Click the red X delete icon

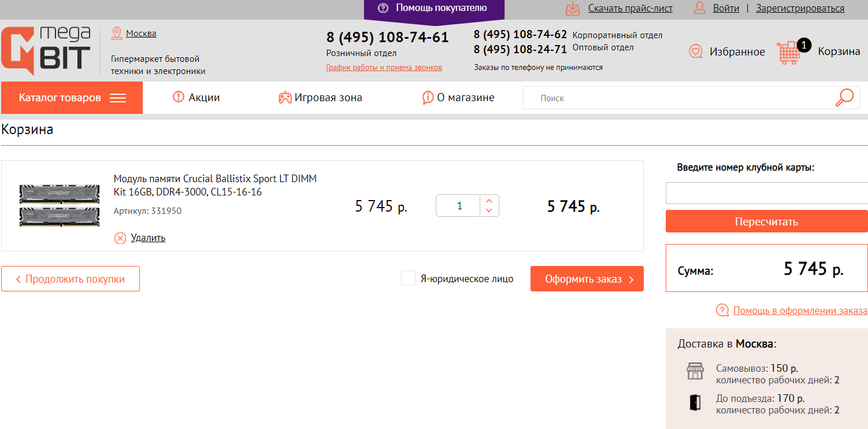coord(120,238)
